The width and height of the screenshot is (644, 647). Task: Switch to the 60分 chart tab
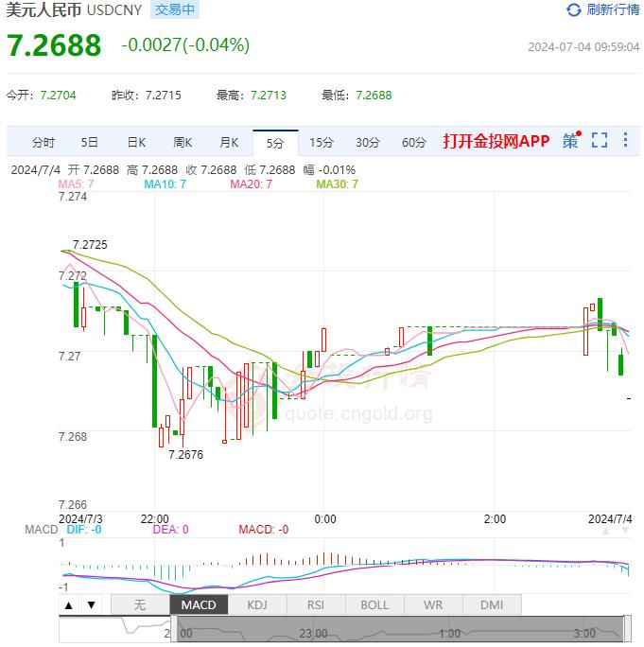(x=414, y=142)
